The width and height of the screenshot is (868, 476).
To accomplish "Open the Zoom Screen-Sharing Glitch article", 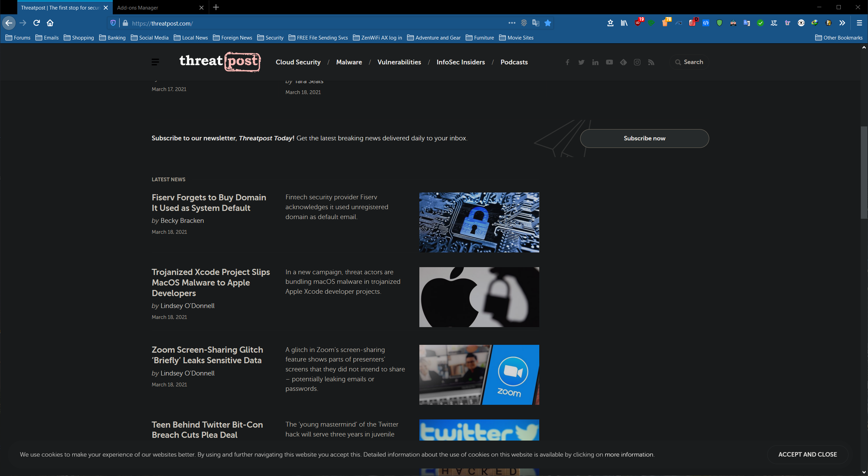I will (207, 355).
